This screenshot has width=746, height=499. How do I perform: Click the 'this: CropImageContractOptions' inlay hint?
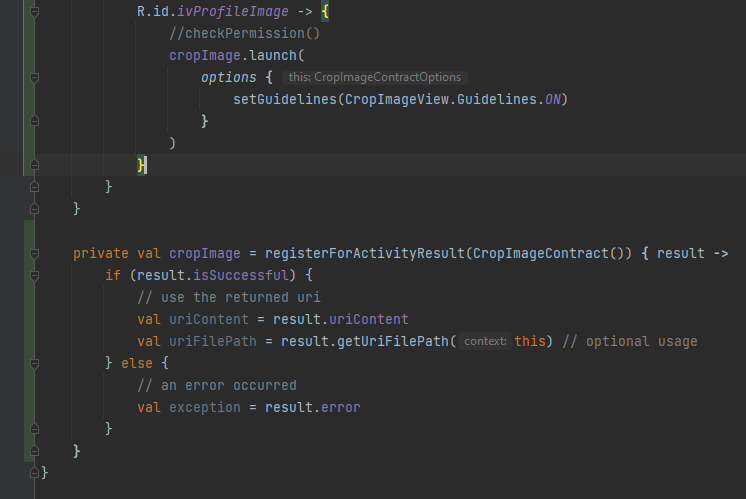375,77
